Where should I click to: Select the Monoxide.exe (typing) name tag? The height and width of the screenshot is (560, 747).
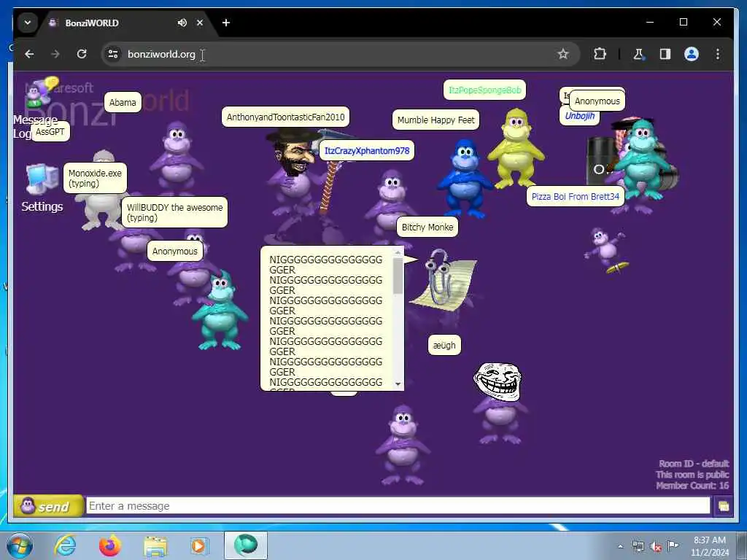pyautogui.click(x=95, y=178)
